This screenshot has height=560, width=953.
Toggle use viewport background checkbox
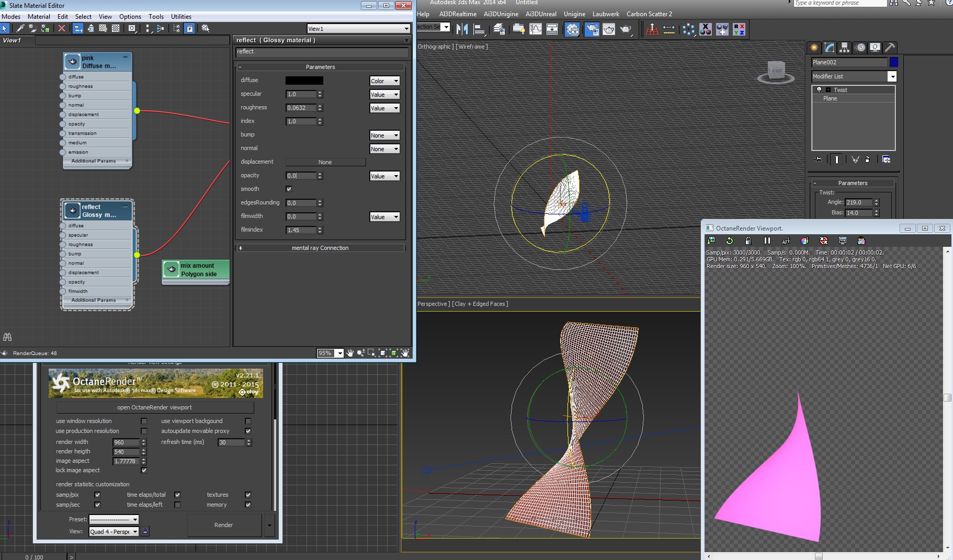248,421
